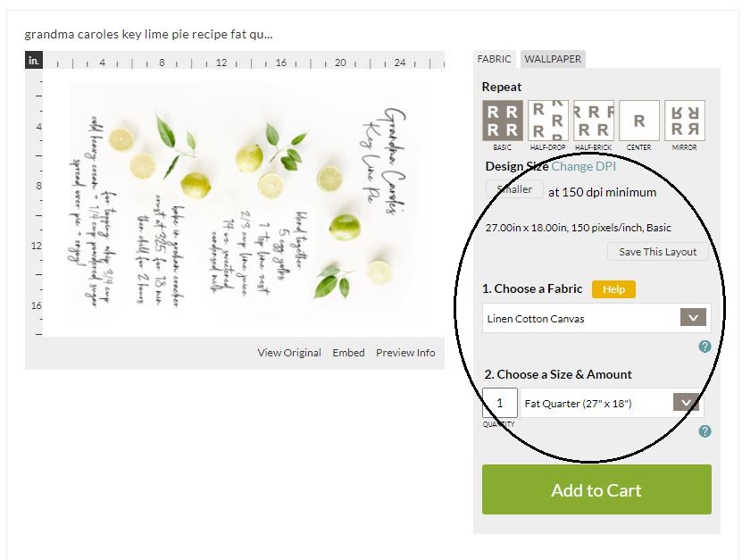Choose the Mirror repeat icon

pyautogui.click(x=684, y=121)
